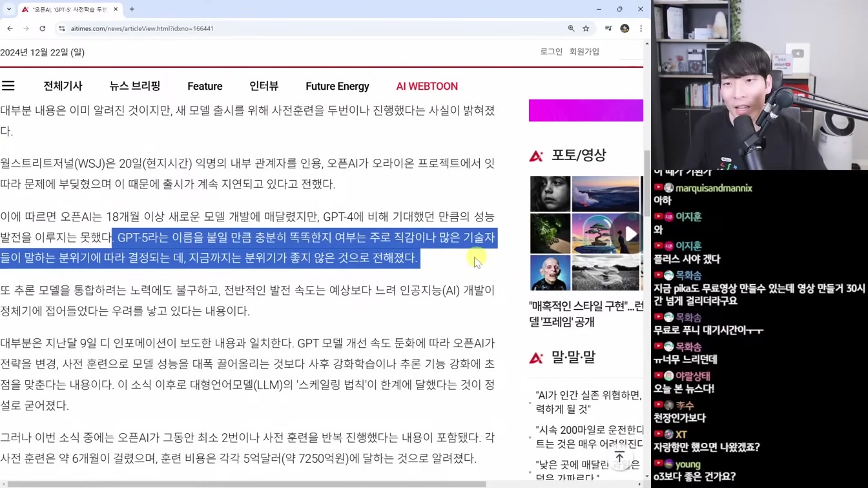Click the chat username XT
This screenshot has width=868, height=488.
pos(681,434)
